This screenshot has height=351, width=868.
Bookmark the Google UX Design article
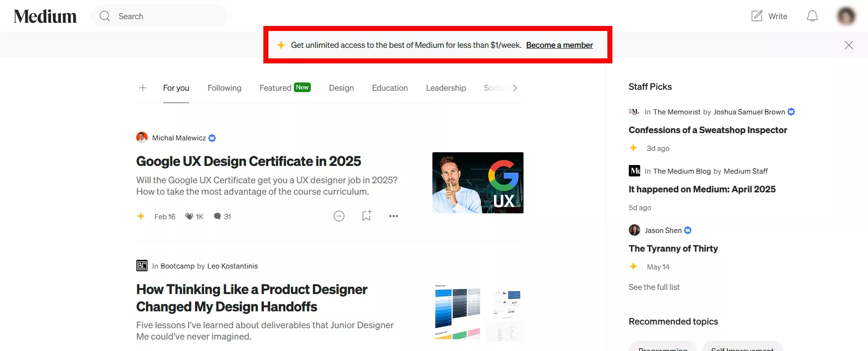367,216
